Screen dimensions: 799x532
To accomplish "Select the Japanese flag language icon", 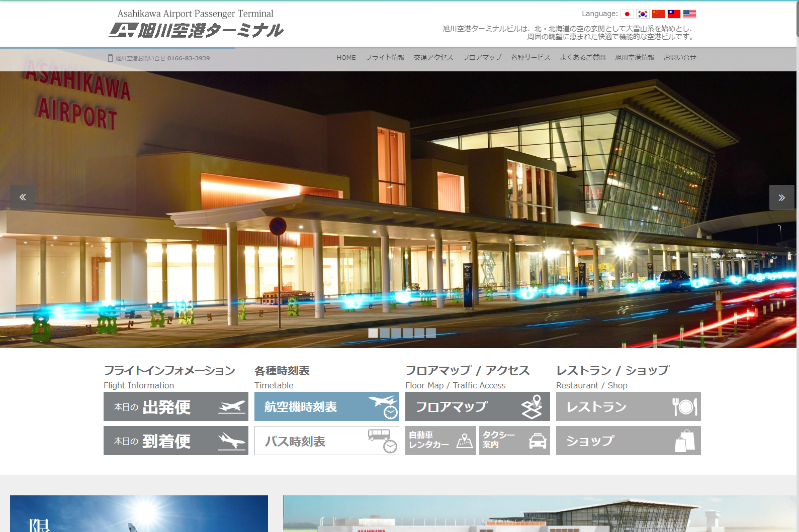I will (x=627, y=14).
